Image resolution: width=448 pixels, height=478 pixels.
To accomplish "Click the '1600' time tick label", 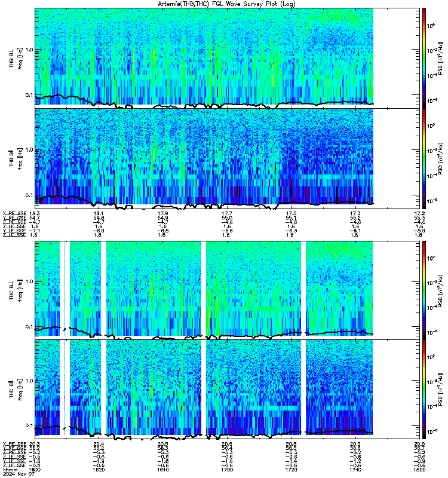I will (x=35, y=470).
